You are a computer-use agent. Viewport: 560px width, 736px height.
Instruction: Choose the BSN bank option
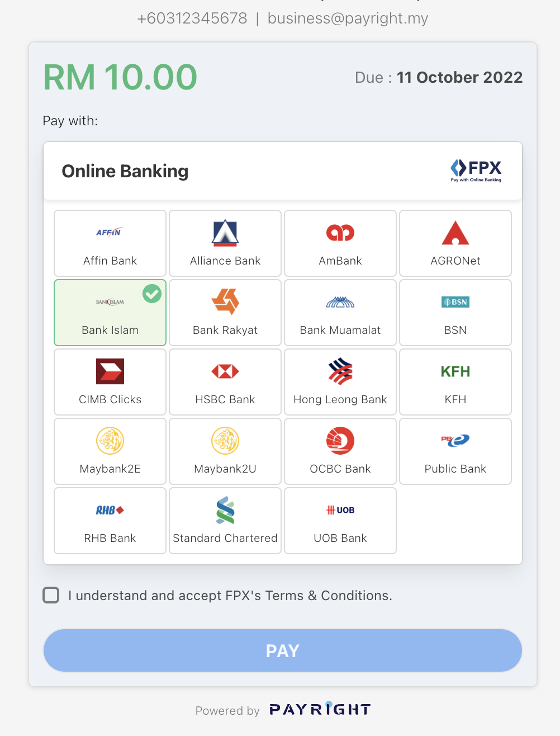455,312
